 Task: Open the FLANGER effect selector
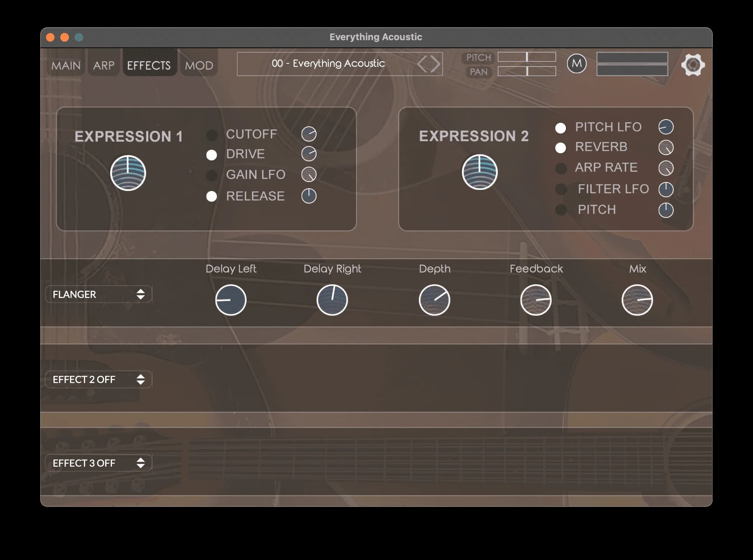[98, 294]
